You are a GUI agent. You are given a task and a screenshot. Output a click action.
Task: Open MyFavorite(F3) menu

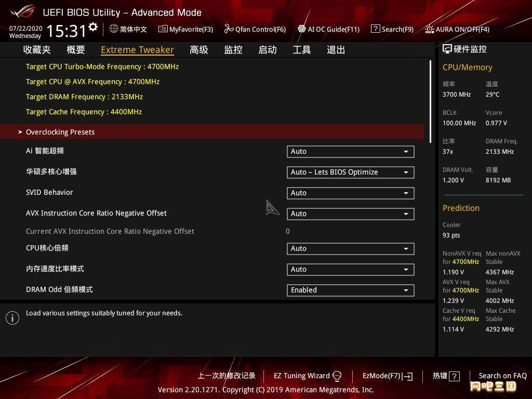pos(186,29)
